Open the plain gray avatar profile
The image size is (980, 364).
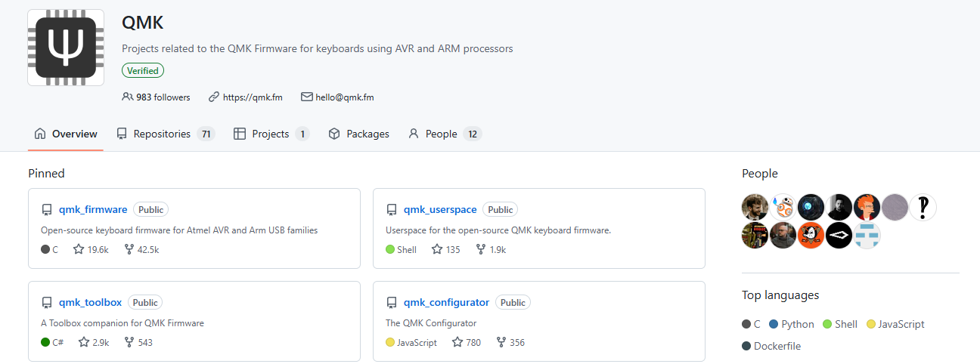pyautogui.click(x=895, y=207)
